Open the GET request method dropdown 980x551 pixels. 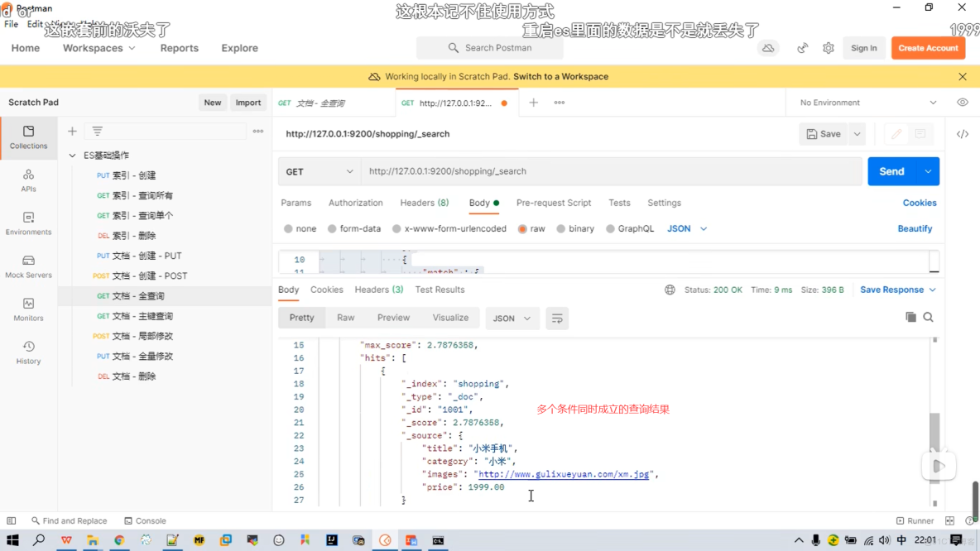(x=319, y=171)
